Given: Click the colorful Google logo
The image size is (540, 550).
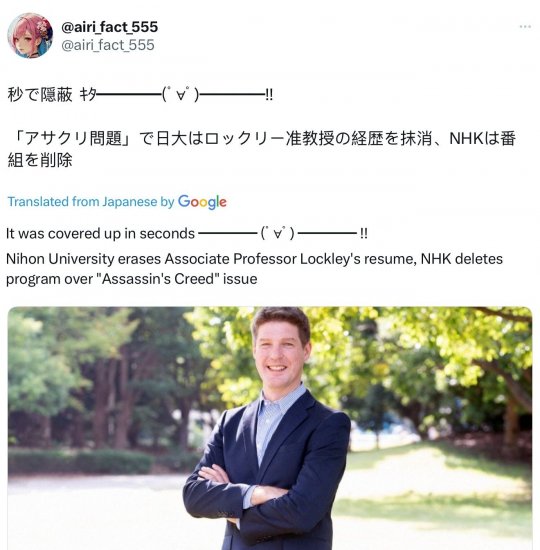Looking at the screenshot, I should pyautogui.click(x=202, y=202).
